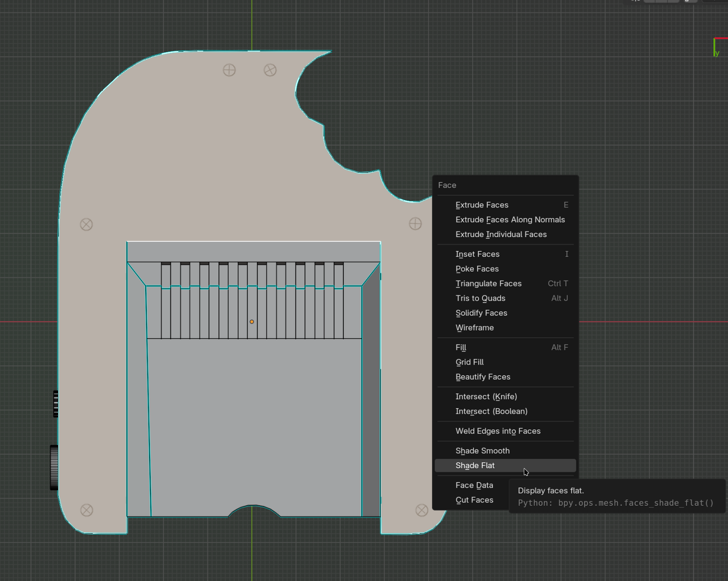Choose Intersect (Knife) entry

pyautogui.click(x=486, y=397)
